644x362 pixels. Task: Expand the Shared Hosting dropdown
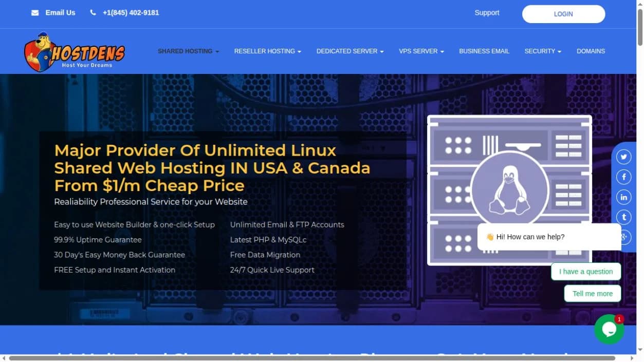point(188,51)
